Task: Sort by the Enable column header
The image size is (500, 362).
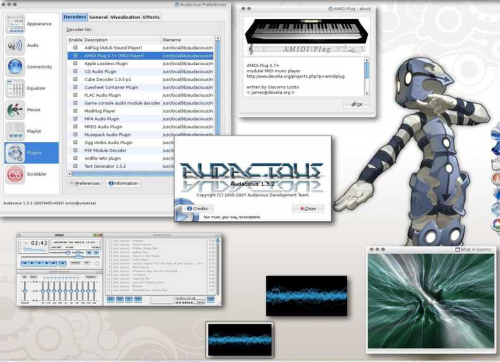Action: [x=75, y=40]
